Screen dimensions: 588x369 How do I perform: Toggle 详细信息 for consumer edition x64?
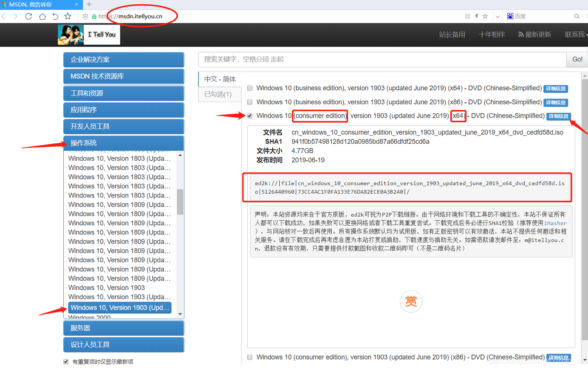559,116
